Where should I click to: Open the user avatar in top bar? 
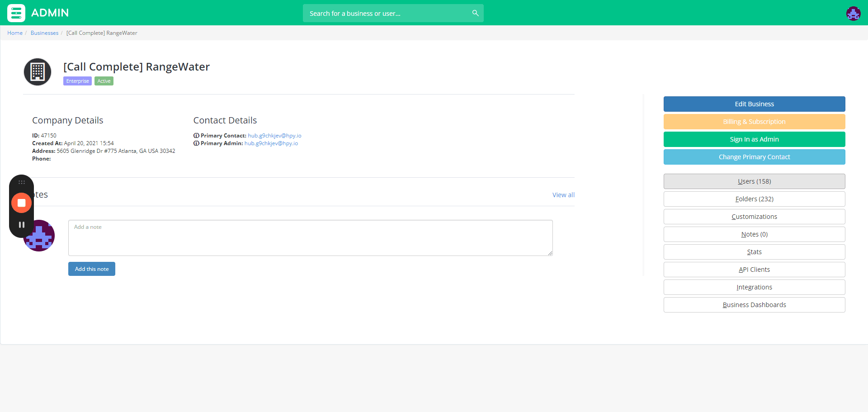coord(853,14)
